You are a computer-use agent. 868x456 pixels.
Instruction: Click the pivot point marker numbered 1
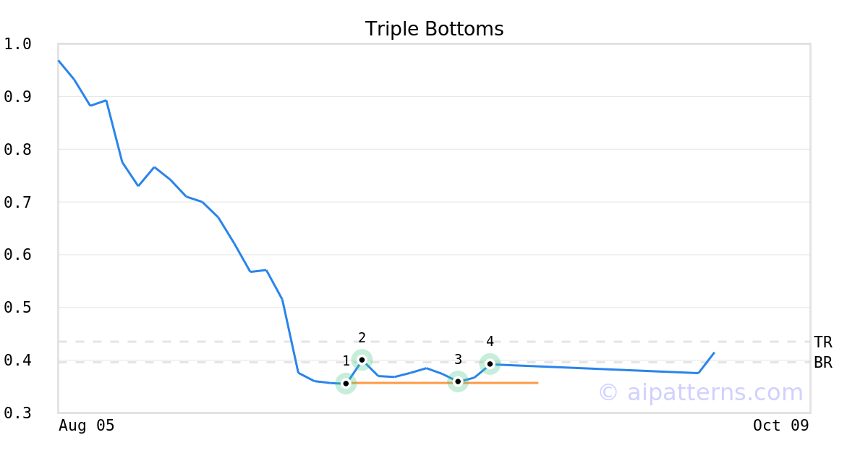click(x=346, y=383)
